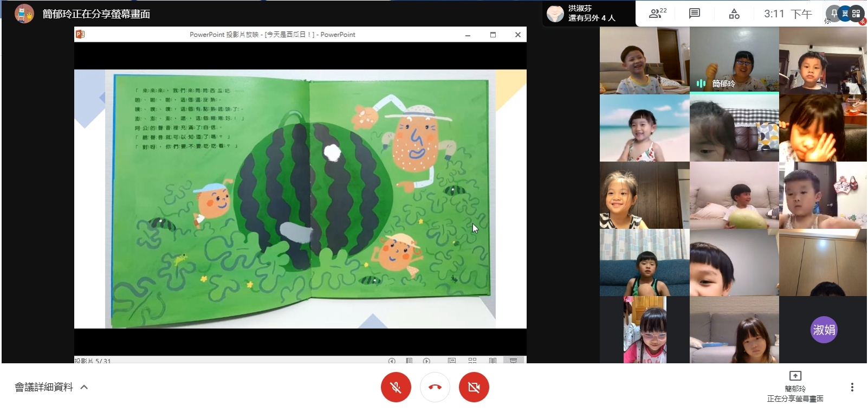Minimize the PowerPoint slideshow window

pyautogui.click(x=468, y=35)
